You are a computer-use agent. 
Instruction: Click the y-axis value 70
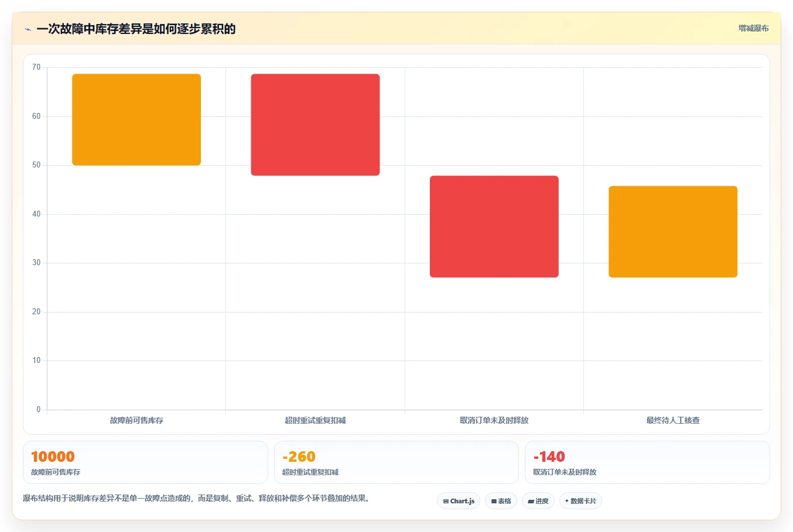(x=36, y=67)
